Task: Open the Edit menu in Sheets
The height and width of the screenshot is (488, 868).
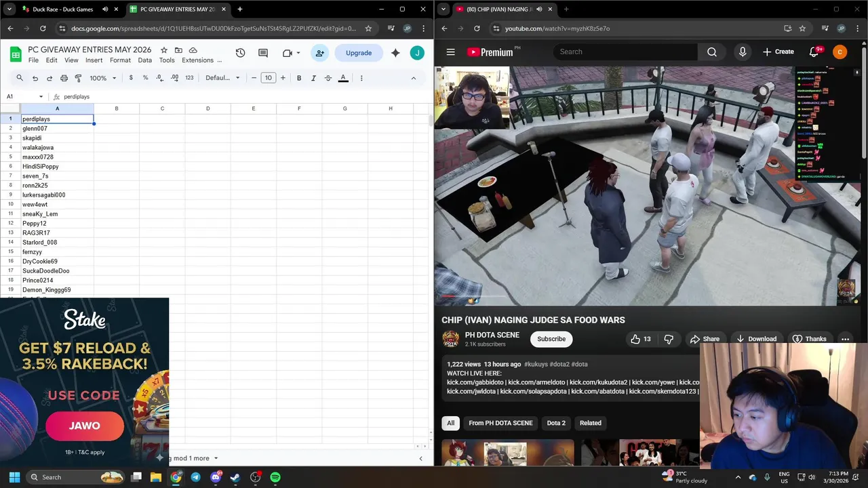Action: (52, 60)
